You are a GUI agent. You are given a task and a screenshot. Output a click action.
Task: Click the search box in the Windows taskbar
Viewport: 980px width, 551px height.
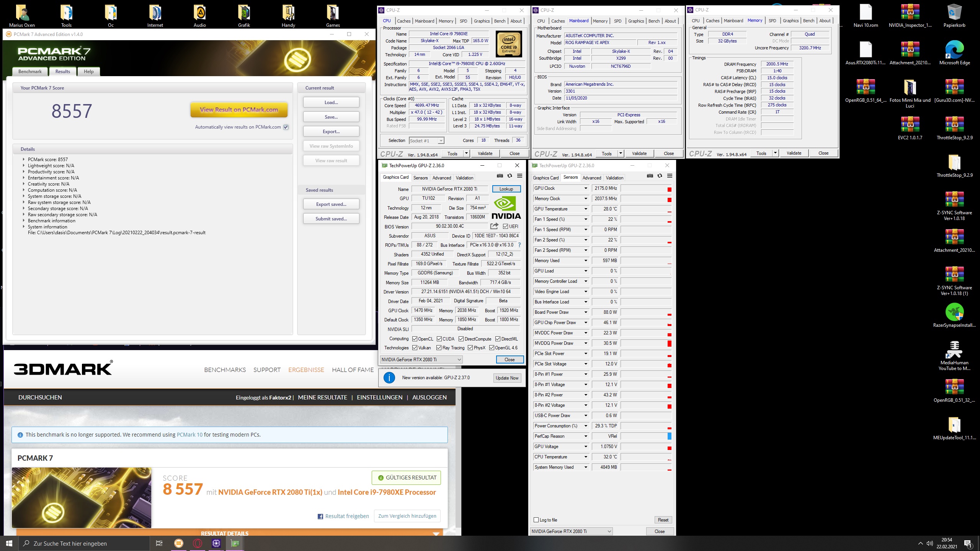coord(84,543)
